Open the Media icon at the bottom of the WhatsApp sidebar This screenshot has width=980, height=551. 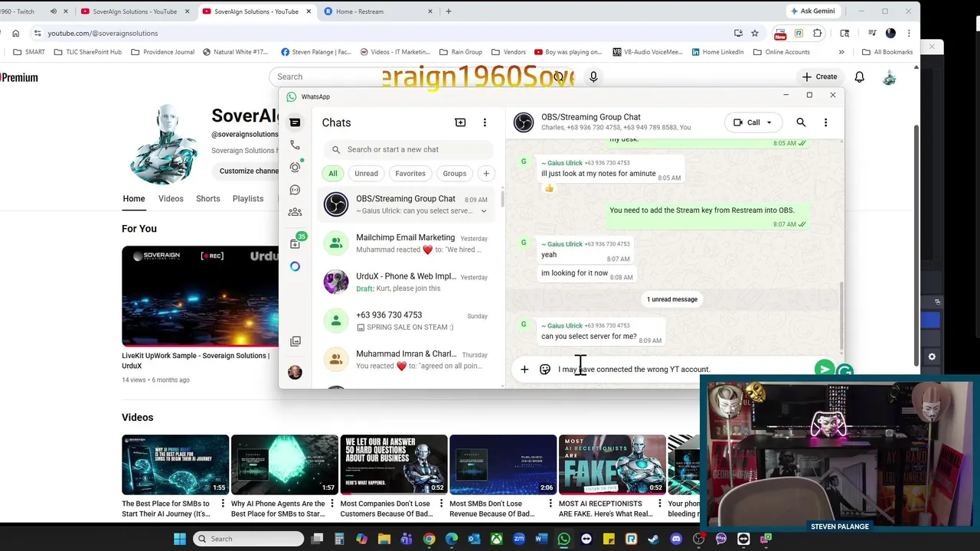point(295,341)
